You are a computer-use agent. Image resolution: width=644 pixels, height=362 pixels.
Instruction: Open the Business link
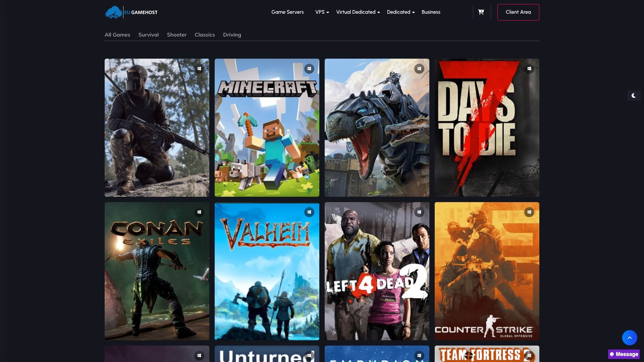click(431, 12)
